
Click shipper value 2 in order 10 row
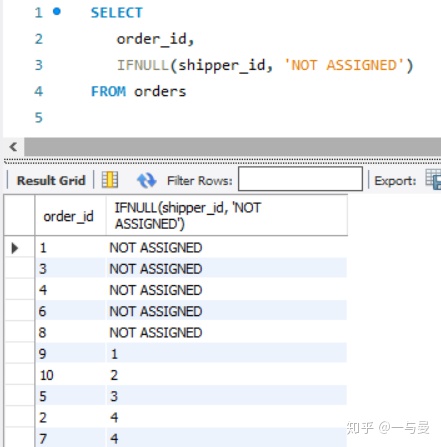pos(114,375)
